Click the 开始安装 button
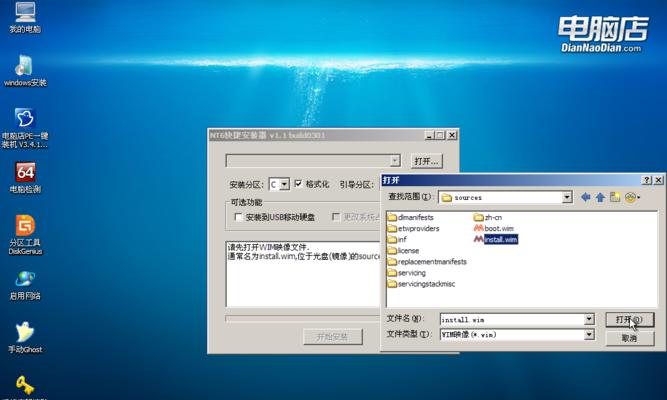The height and width of the screenshot is (400, 667). pyautogui.click(x=333, y=337)
